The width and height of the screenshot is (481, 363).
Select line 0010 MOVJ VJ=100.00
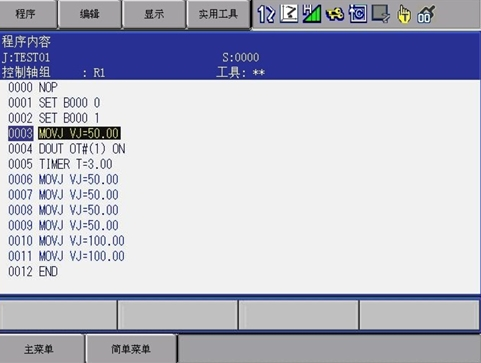pyautogui.click(x=66, y=241)
